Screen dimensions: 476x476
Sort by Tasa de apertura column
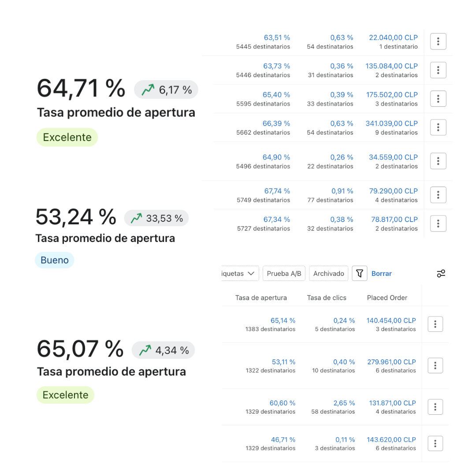[x=261, y=298]
